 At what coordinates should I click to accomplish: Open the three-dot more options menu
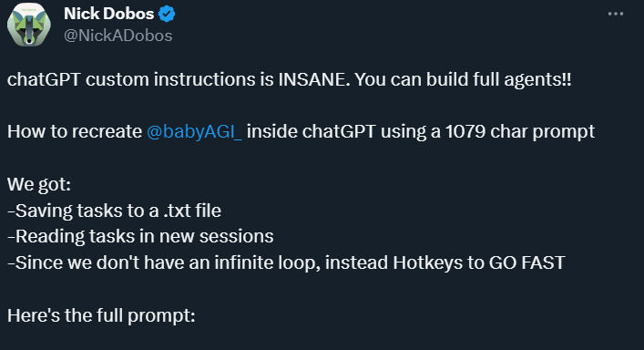tap(615, 14)
